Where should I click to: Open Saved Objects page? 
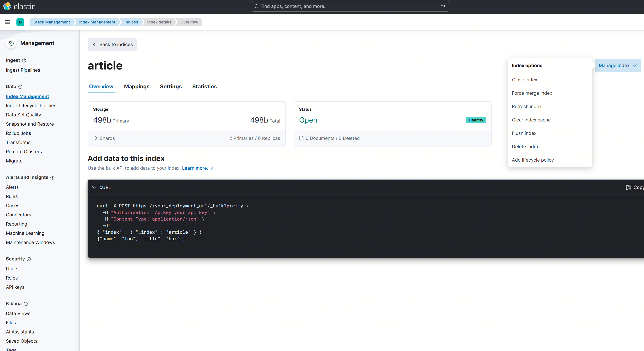pos(22,341)
